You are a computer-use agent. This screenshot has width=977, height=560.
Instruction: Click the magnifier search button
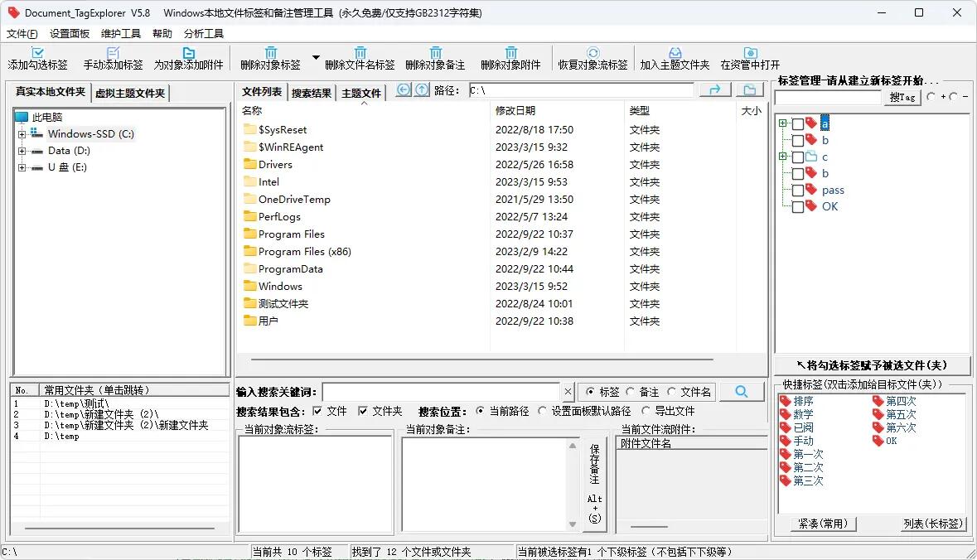coord(742,392)
